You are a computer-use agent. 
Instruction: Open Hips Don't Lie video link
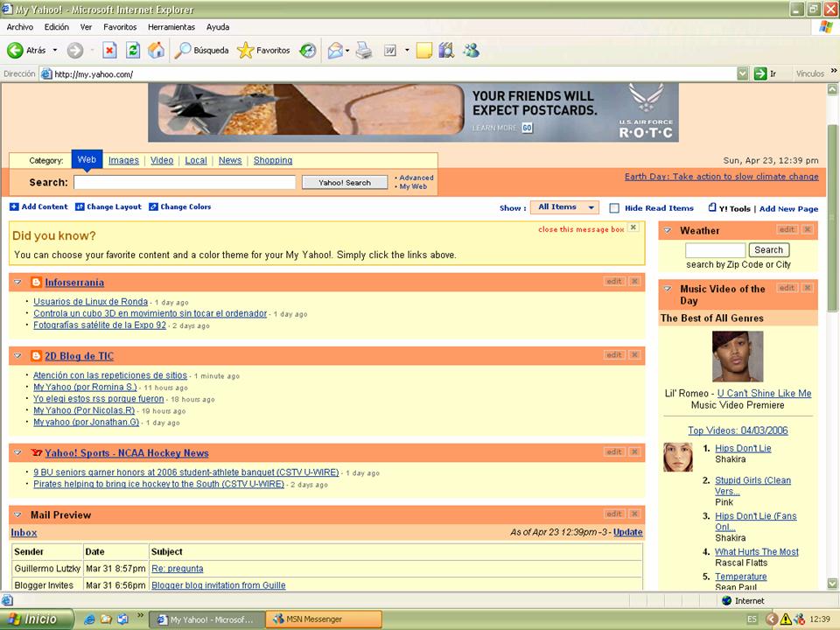pyautogui.click(x=743, y=448)
